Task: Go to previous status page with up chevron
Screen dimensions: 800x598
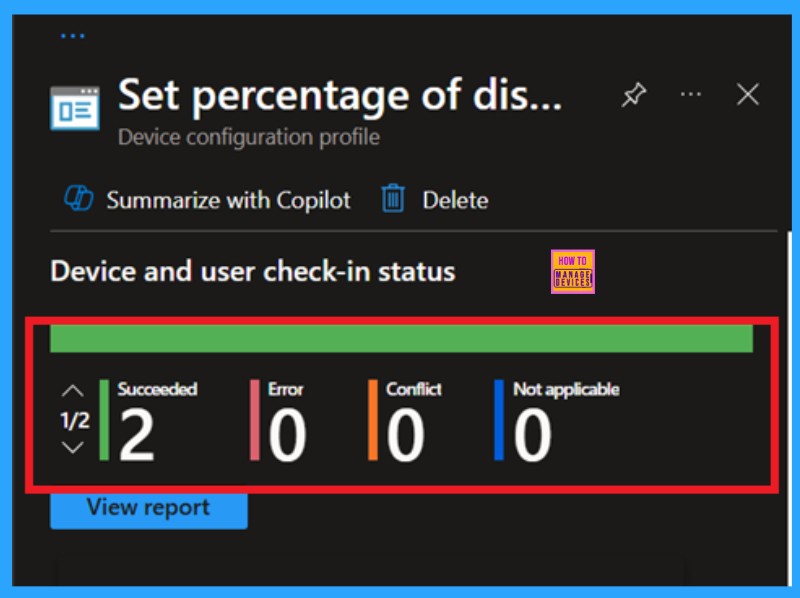Action: coord(73,391)
